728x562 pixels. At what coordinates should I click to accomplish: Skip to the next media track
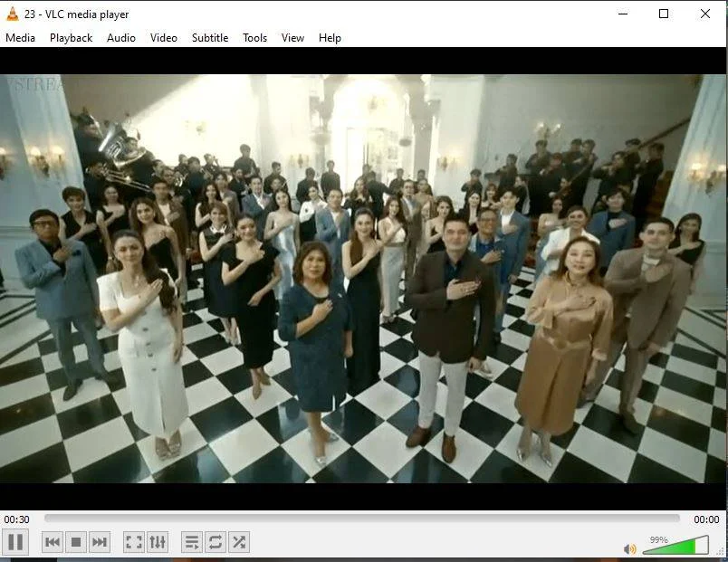(x=100, y=541)
